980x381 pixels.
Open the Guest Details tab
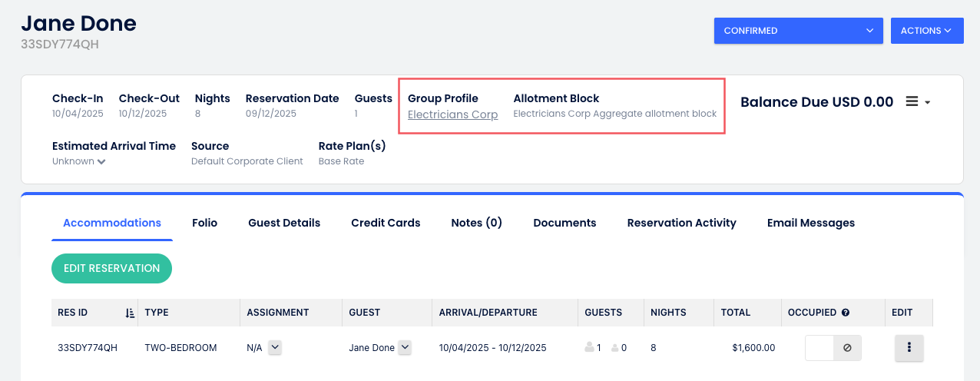[284, 223]
